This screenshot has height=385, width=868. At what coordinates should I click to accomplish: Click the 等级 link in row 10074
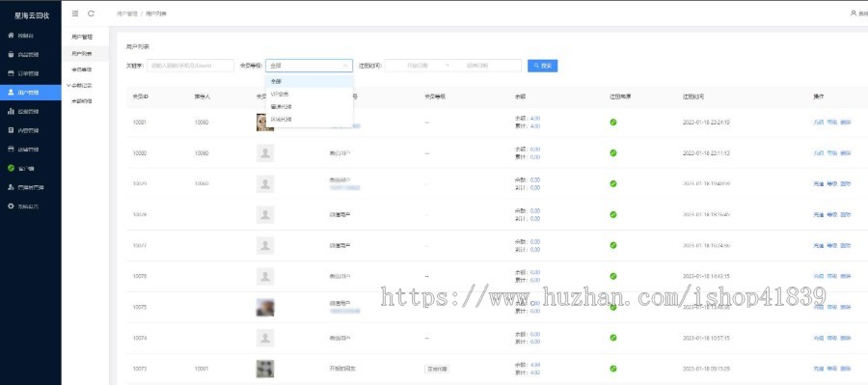tap(832, 338)
